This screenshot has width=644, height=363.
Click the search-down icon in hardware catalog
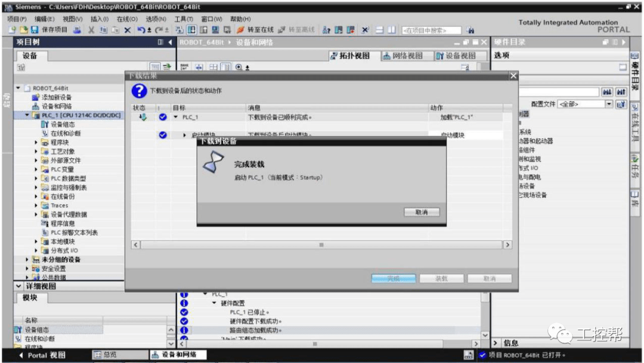tap(608, 92)
